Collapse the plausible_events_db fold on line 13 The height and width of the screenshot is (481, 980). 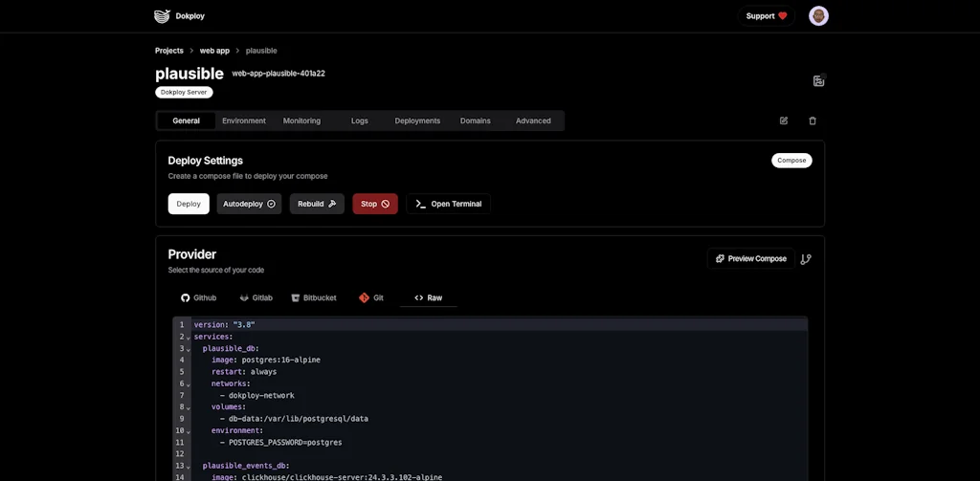(189, 468)
